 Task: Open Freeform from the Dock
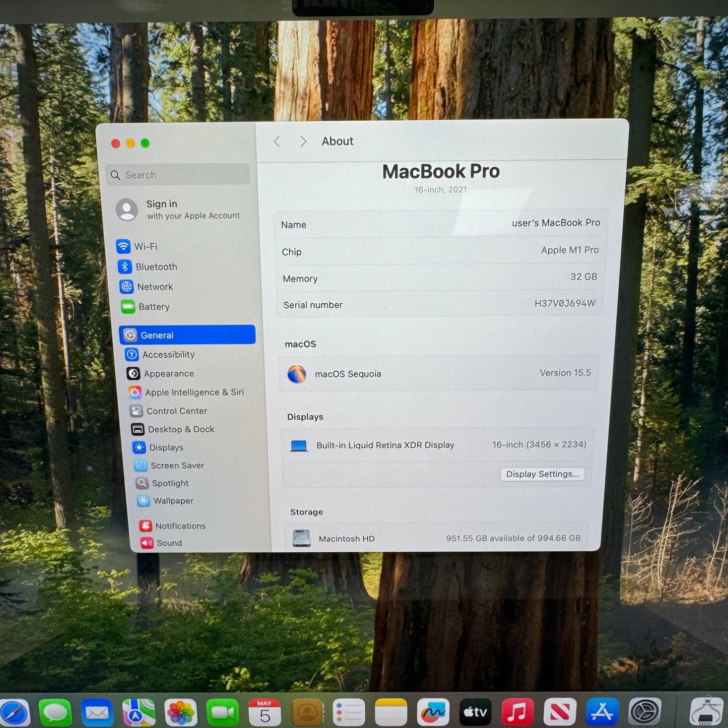[x=433, y=712]
